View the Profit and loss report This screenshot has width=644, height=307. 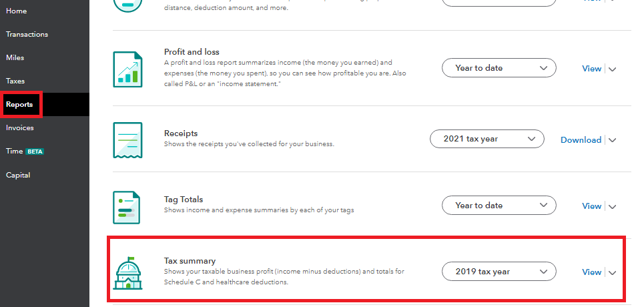[x=591, y=68]
